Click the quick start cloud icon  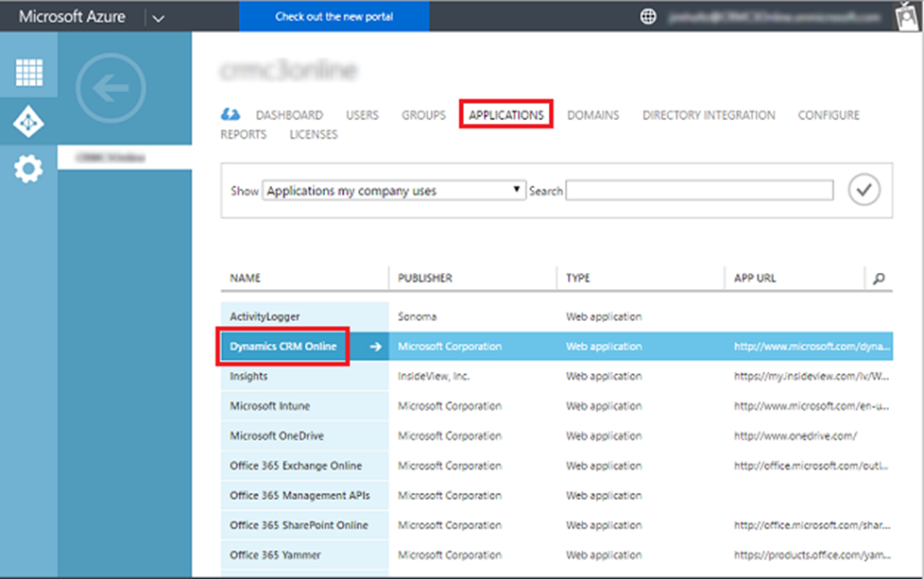[x=231, y=114]
